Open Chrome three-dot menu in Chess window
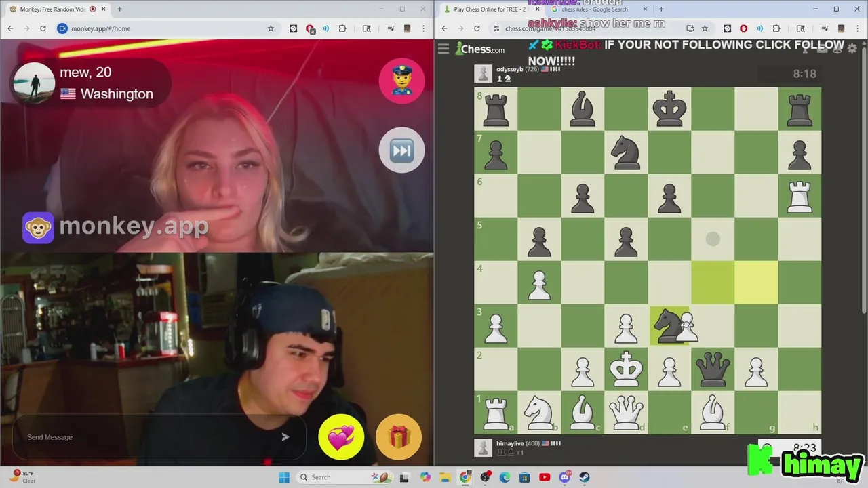Image resolution: width=868 pixels, height=488 pixels. point(858,28)
